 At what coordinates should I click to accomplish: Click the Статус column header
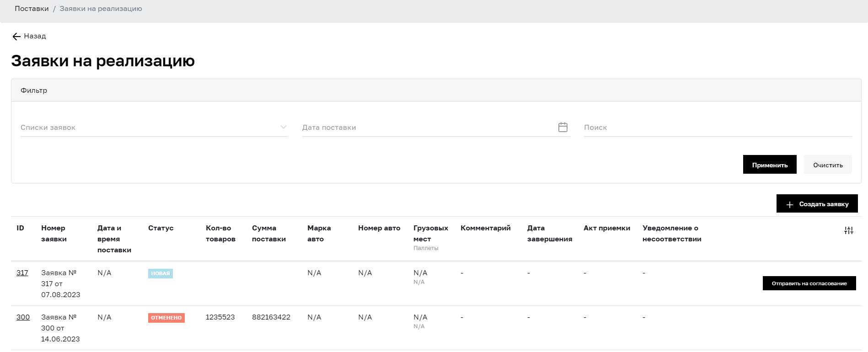point(161,228)
